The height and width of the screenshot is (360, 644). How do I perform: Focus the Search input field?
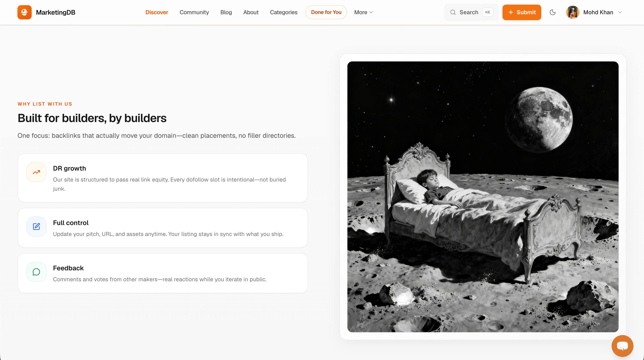pos(471,12)
